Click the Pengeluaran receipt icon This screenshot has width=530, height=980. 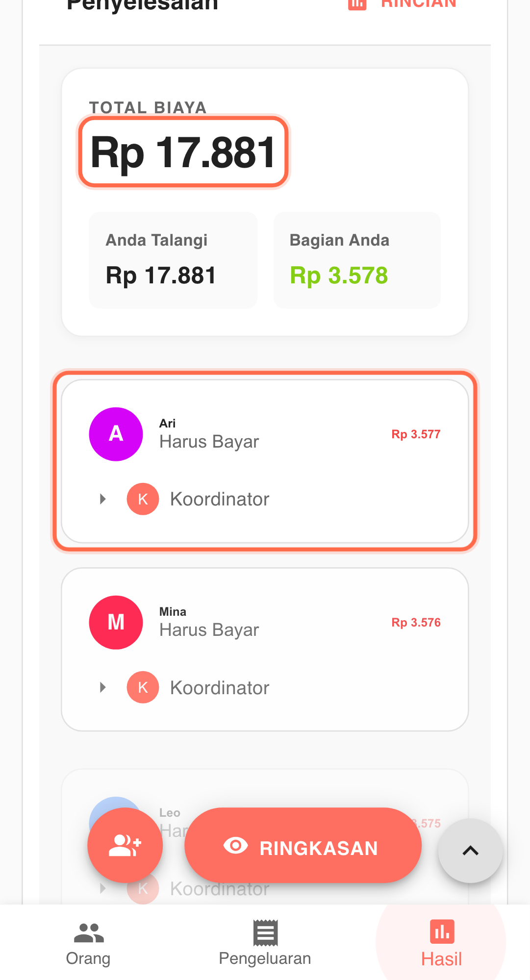[265, 932]
